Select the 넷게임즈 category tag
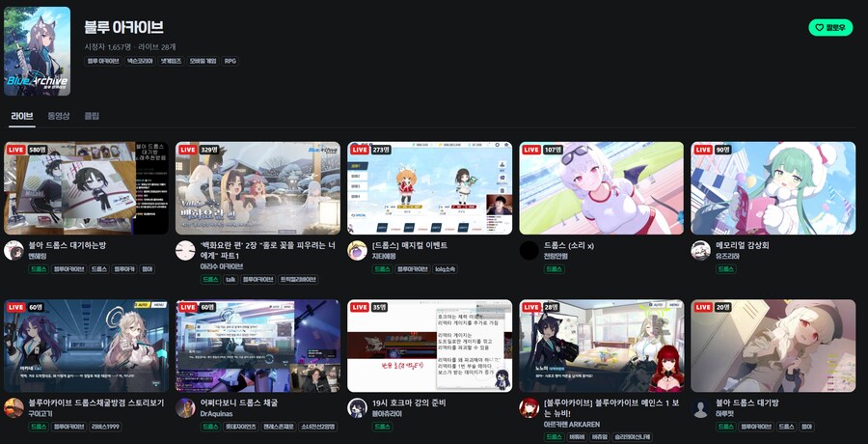The width and height of the screenshot is (868, 444). click(x=171, y=61)
